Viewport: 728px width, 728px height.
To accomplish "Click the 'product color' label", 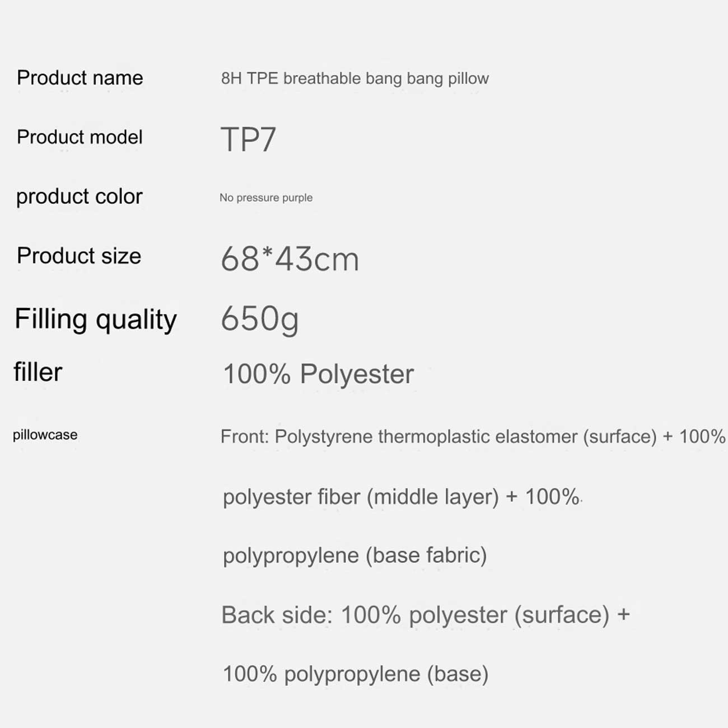I will tap(79, 197).
